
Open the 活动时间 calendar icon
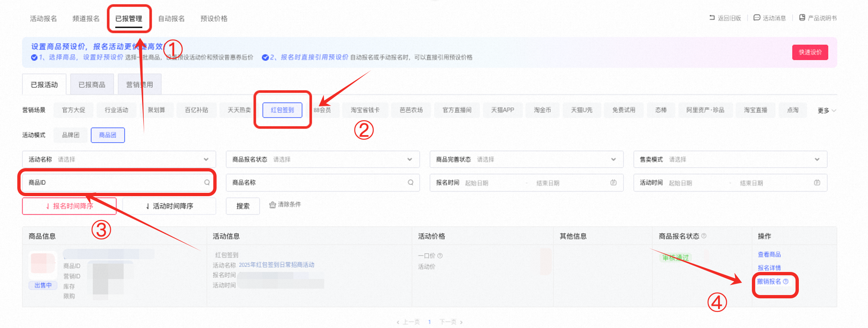[817, 183]
